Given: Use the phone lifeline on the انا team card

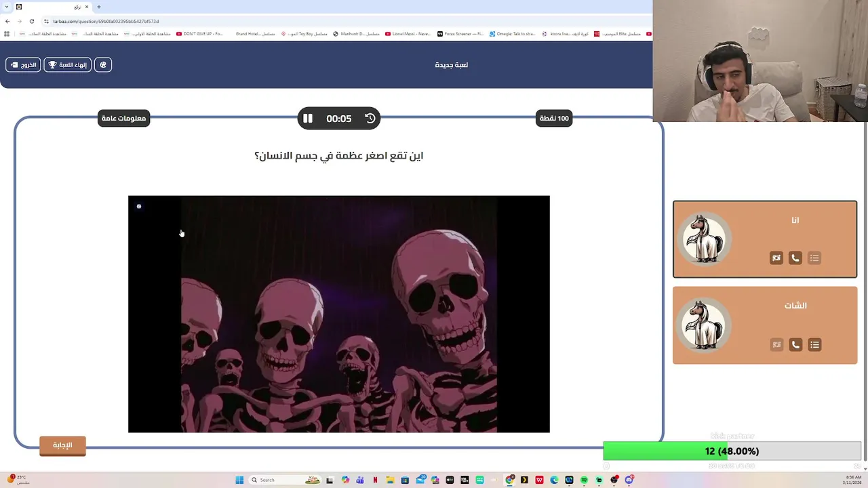Looking at the screenshot, I should point(795,258).
